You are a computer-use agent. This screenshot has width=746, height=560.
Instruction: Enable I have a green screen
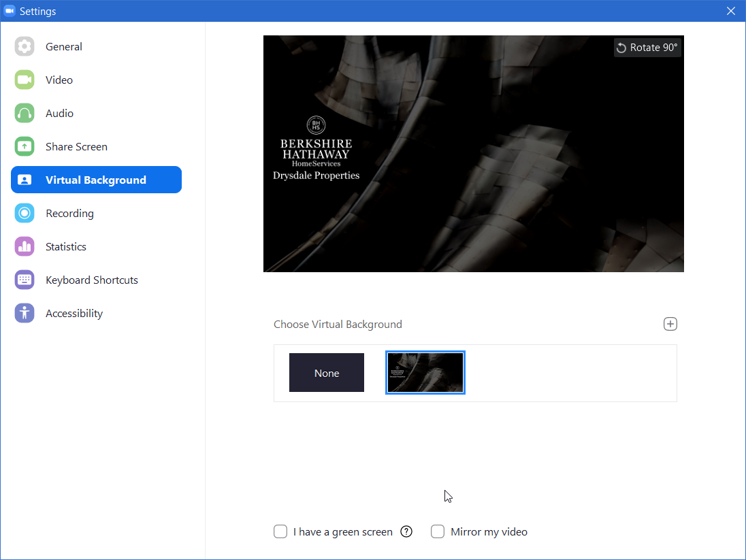pos(280,531)
